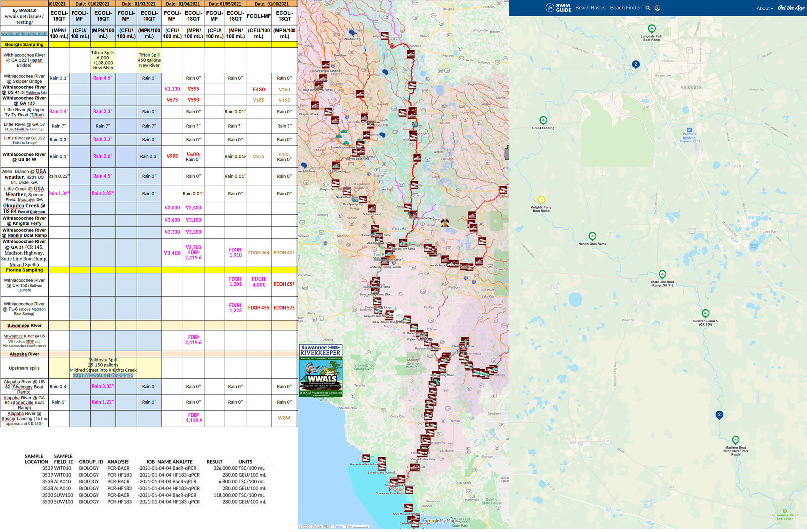The width and height of the screenshot is (807, 532).
Task: Select the V1,130 cell
Action: click(x=172, y=89)
